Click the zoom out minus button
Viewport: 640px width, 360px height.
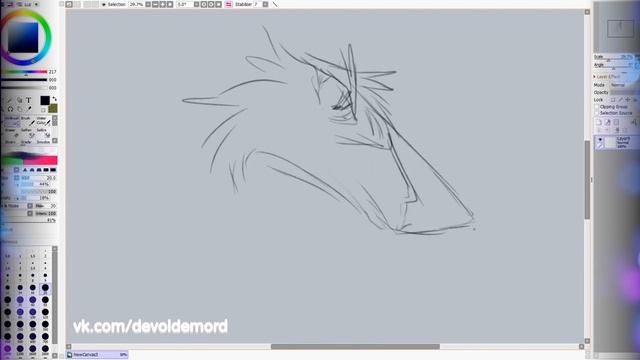[x=155, y=4]
